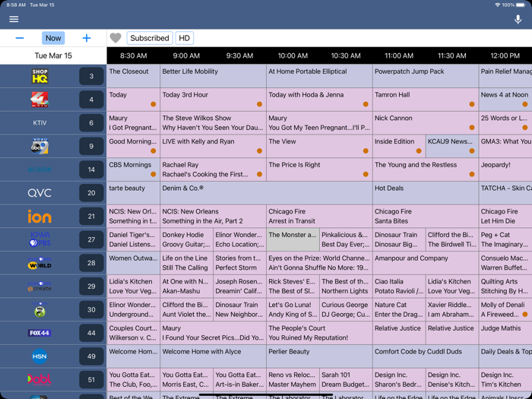The image size is (532, 399).
Task: Open 'Amanpour and Company' listing
Action: pos(426,263)
